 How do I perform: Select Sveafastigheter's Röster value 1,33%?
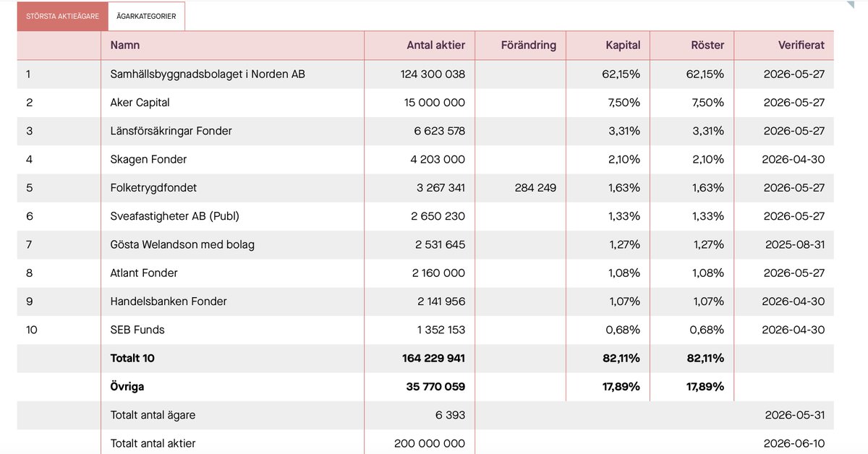(x=710, y=216)
